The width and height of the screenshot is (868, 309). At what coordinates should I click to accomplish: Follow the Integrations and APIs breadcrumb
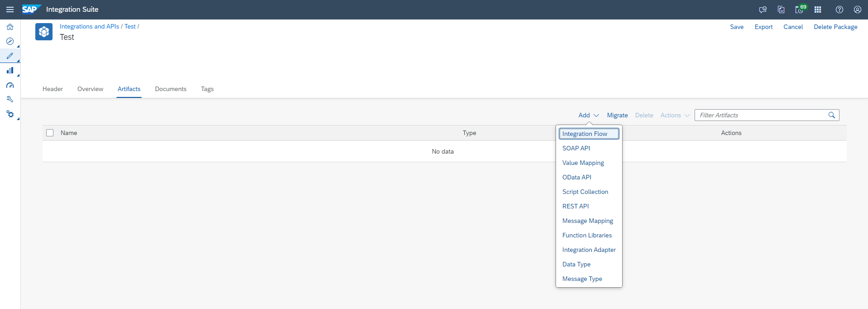coord(89,26)
